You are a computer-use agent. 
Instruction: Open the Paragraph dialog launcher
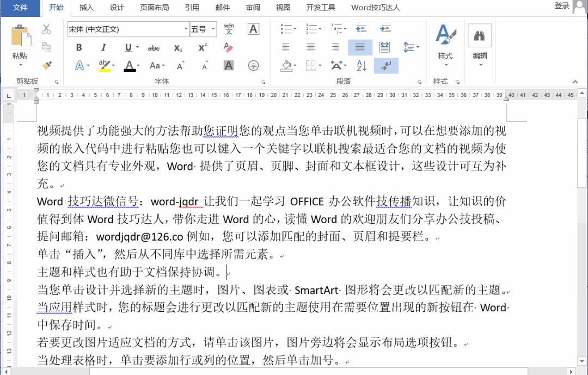point(419,82)
